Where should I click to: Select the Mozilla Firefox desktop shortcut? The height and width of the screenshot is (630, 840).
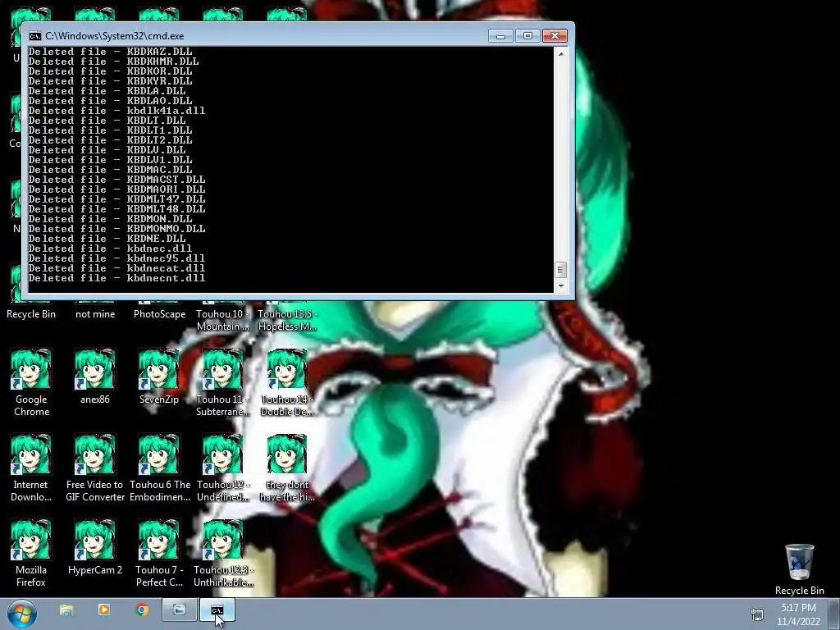(x=31, y=553)
